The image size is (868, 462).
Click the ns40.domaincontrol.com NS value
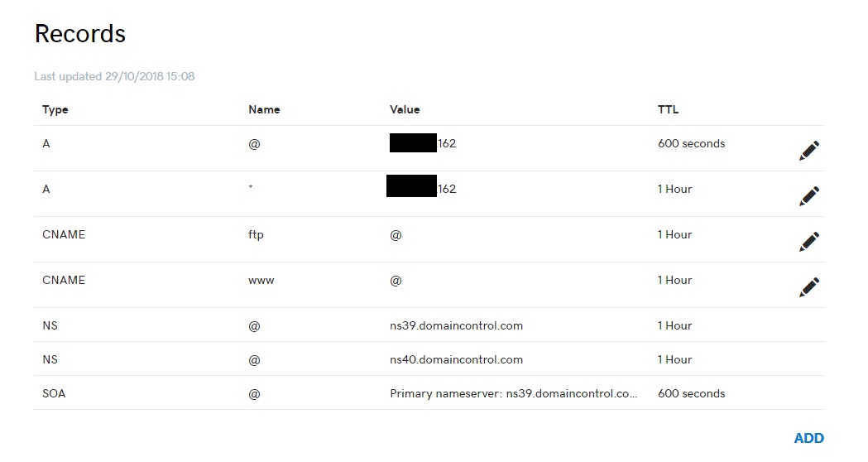[456, 359]
